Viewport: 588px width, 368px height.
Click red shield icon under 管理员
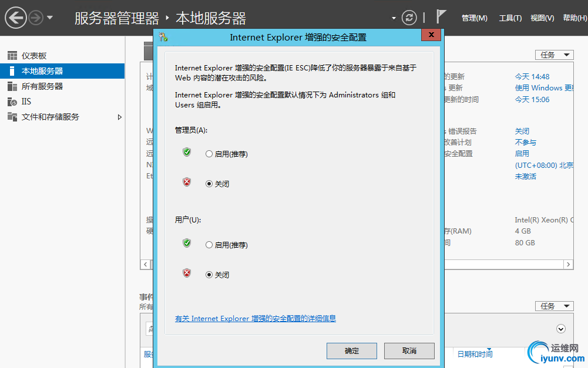click(x=187, y=182)
